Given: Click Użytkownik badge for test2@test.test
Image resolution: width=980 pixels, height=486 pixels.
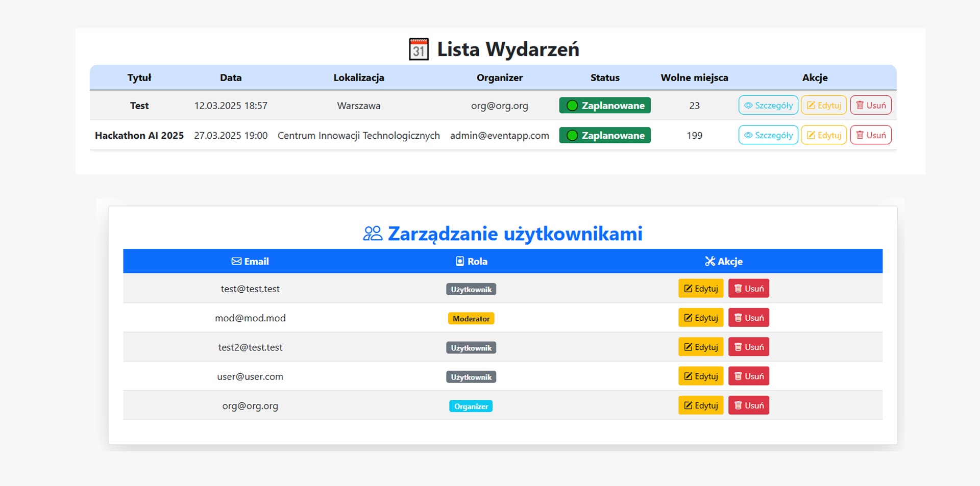Looking at the screenshot, I should tap(471, 348).
